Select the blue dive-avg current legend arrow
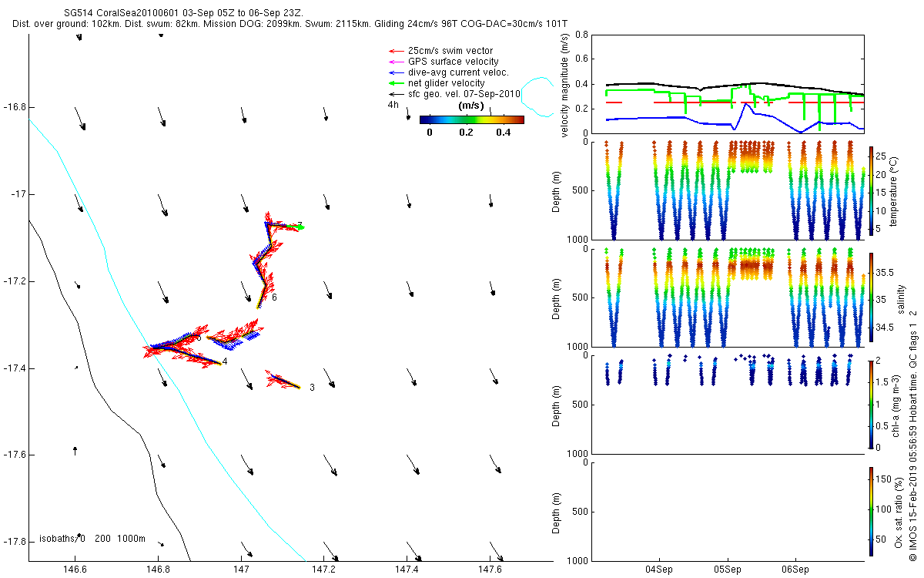 (396, 72)
